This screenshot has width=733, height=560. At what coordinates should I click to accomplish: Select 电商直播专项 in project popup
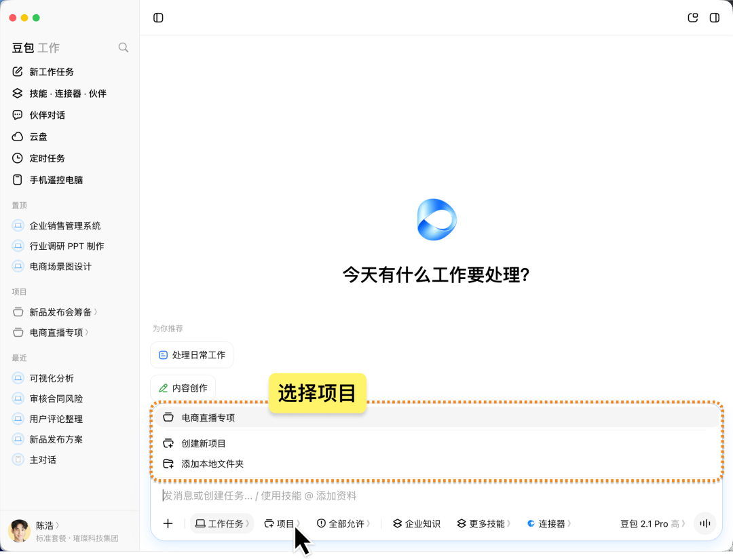click(x=436, y=417)
